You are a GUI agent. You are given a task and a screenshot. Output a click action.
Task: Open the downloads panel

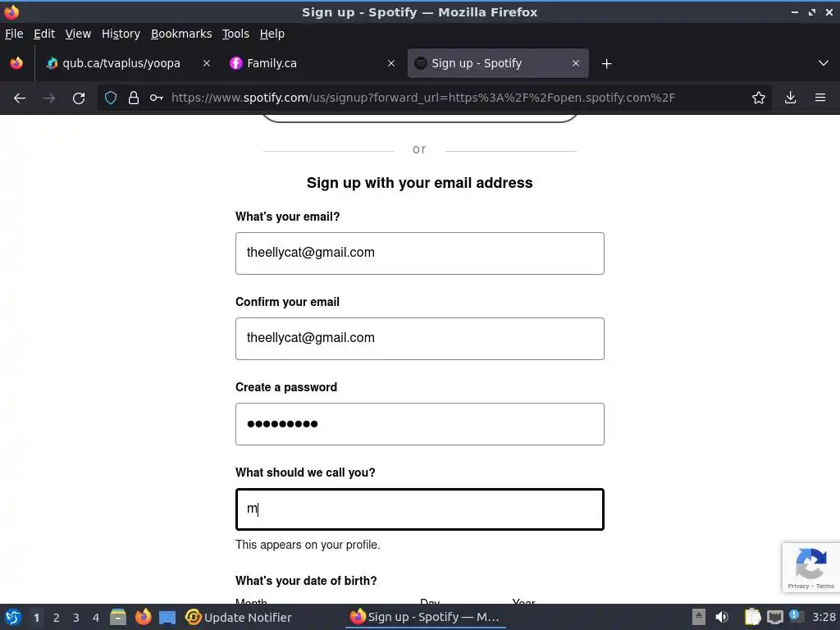click(790, 98)
